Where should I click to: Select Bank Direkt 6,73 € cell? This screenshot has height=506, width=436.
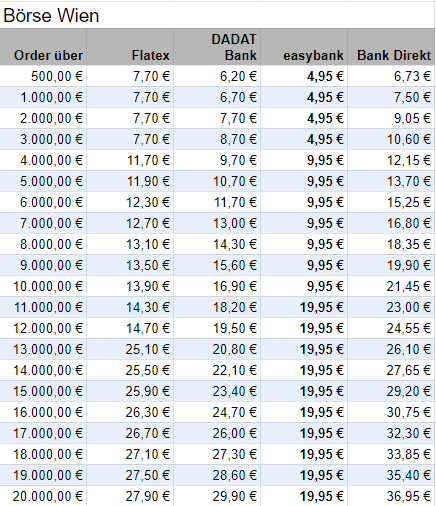pyautogui.click(x=391, y=76)
